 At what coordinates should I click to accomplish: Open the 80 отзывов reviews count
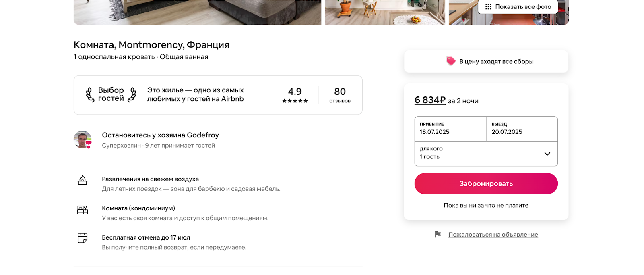coord(340,95)
